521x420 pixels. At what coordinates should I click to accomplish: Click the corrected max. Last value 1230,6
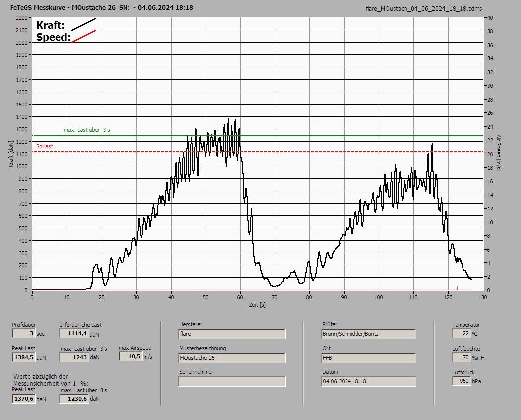point(74,399)
